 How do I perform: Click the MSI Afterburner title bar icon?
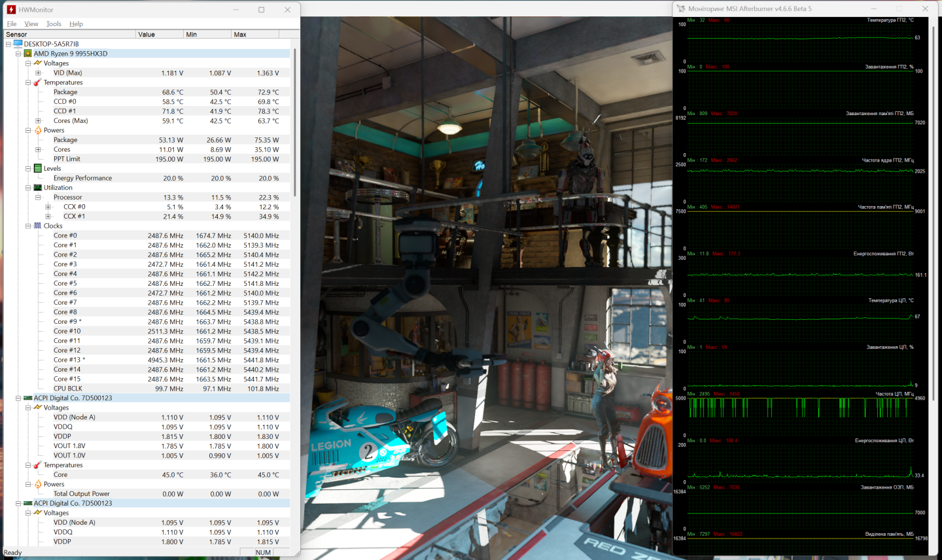pyautogui.click(x=681, y=9)
